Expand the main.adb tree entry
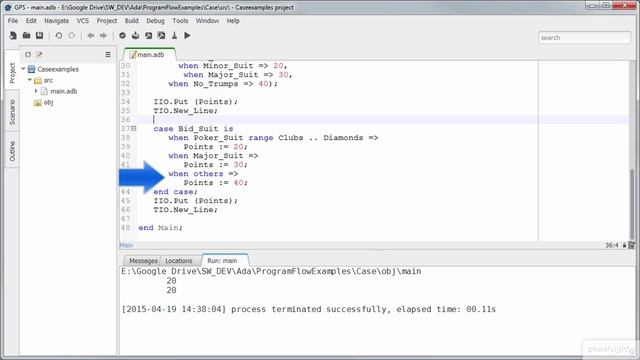 click(x=36, y=91)
